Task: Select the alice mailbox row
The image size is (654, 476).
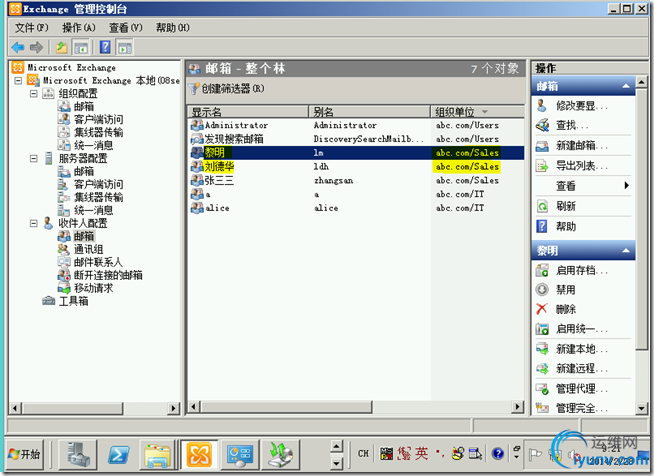Action: tap(357, 208)
